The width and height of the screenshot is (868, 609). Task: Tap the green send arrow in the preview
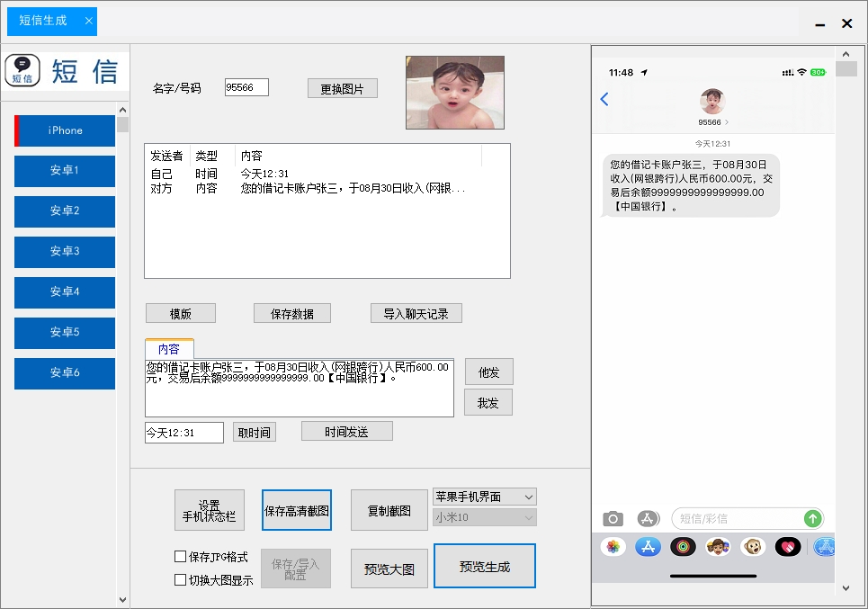point(812,519)
